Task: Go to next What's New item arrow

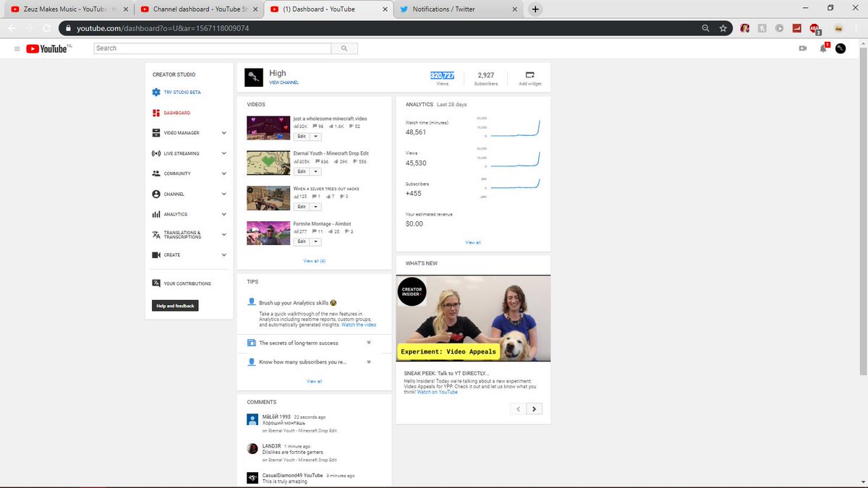Action: tap(535, 408)
